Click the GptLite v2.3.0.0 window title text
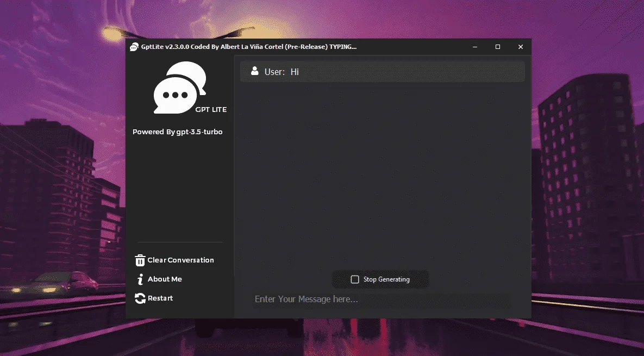 249,47
